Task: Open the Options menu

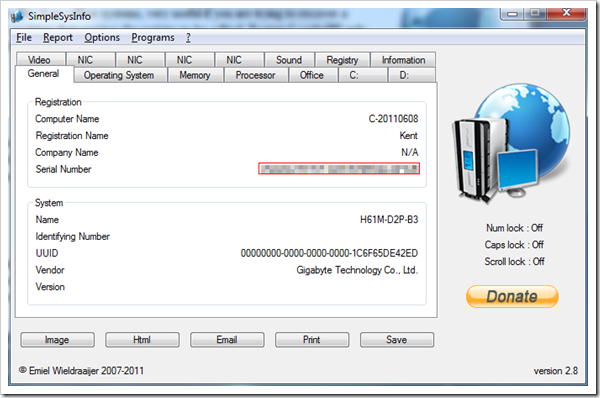Action: pyautogui.click(x=102, y=38)
